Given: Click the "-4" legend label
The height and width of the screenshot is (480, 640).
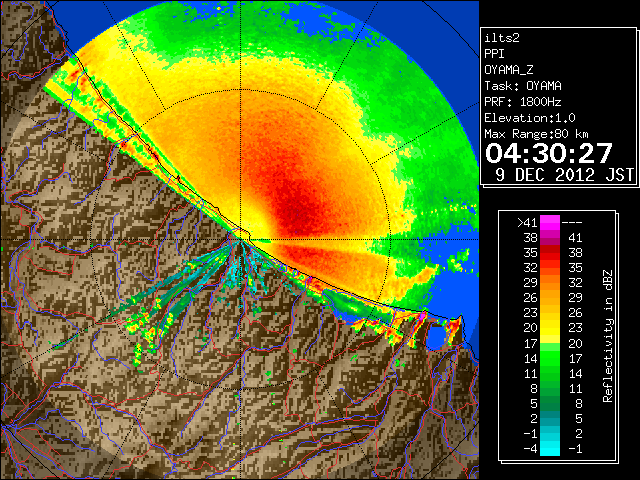Looking at the screenshot, I should click(x=531, y=449).
